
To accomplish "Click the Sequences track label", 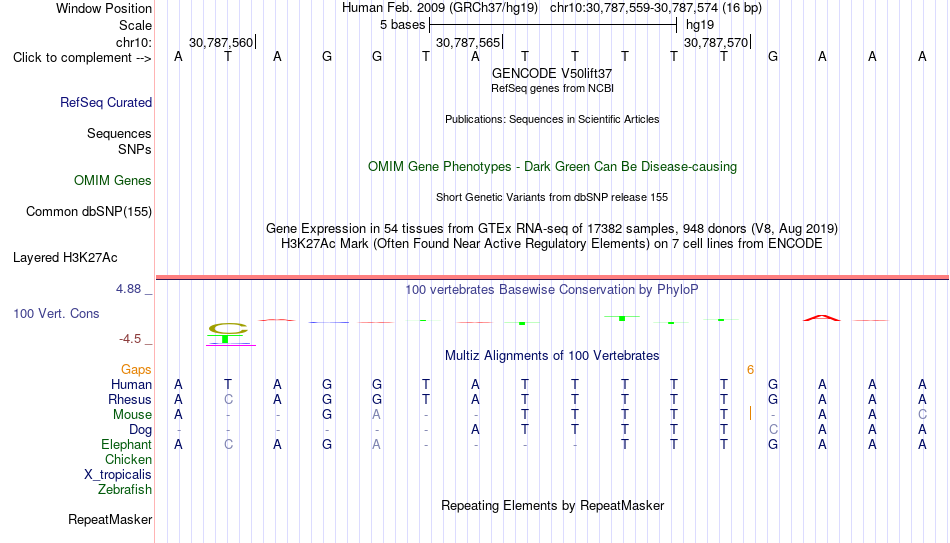I will [x=119, y=133].
